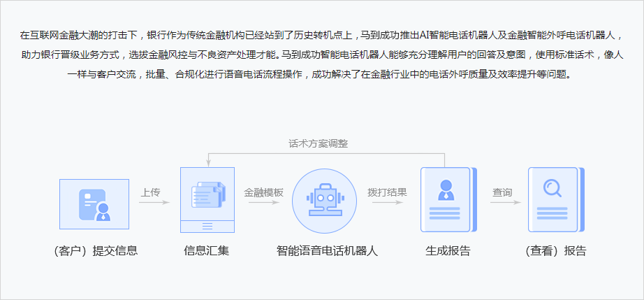Select the 拨打结果 step label
This screenshot has height=300, width=644.
tap(387, 192)
